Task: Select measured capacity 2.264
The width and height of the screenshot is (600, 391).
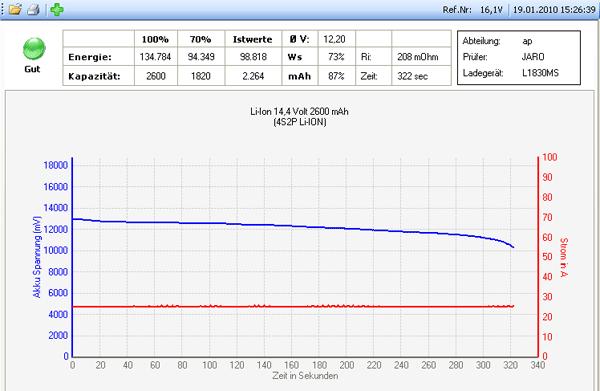Action: [253, 76]
